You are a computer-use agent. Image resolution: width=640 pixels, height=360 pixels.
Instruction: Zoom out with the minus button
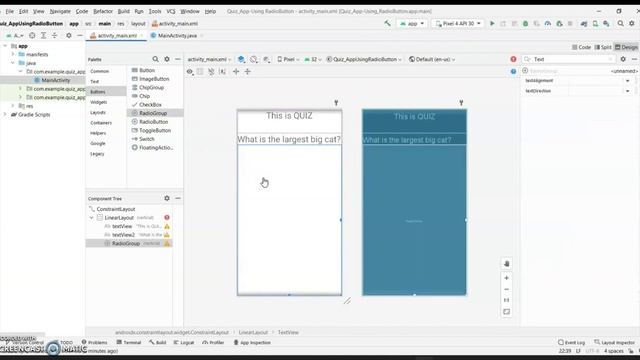(507, 289)
